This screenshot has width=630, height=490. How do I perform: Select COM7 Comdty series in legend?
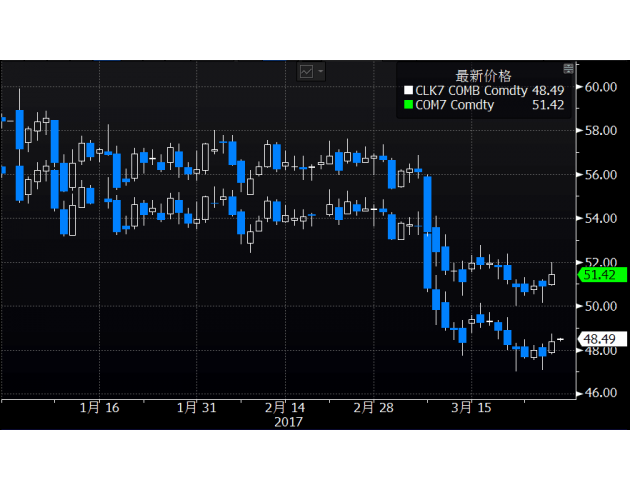point(455,105)
